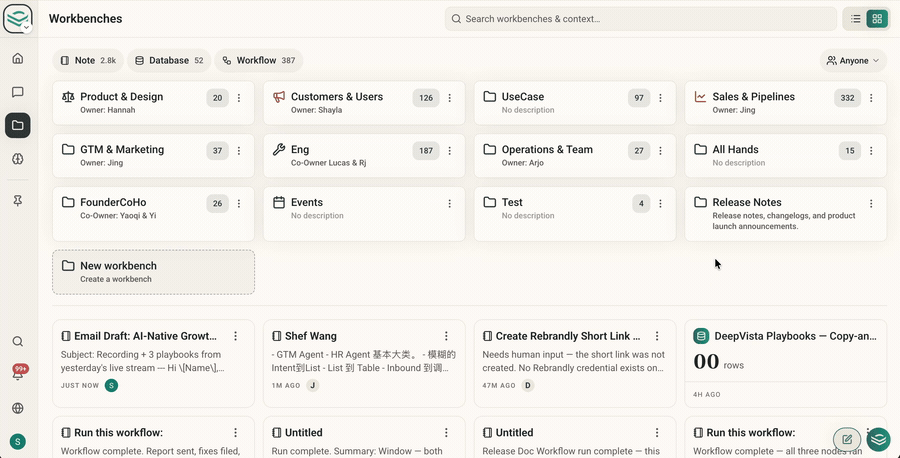Open more options for Sales & Pipelines
Screen dimensions: 900x458
coord(871,98)
